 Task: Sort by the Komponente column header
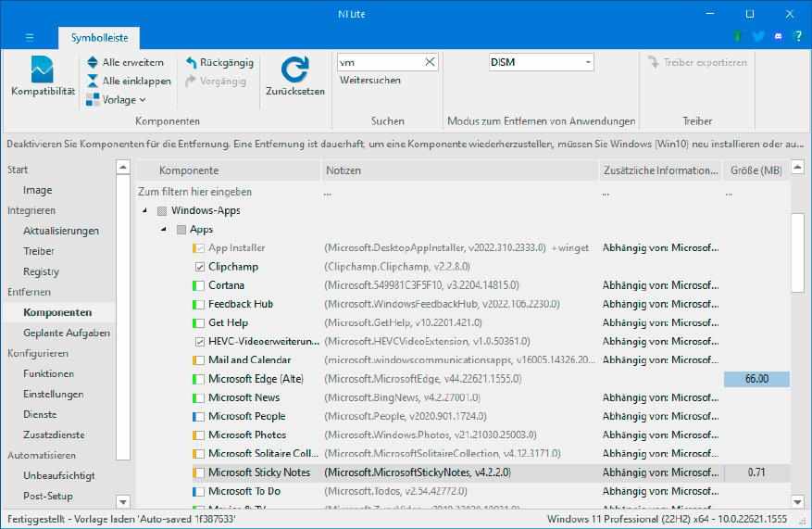[229, 170]
